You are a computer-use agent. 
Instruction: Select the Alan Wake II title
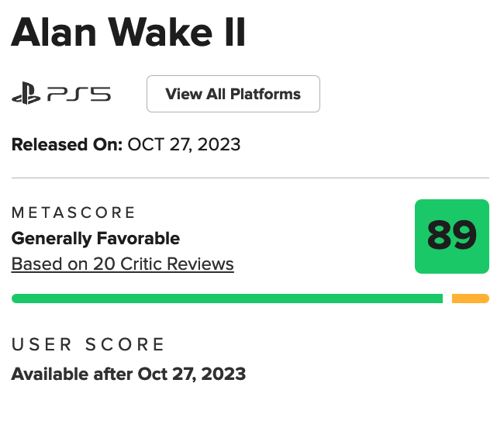129,33
